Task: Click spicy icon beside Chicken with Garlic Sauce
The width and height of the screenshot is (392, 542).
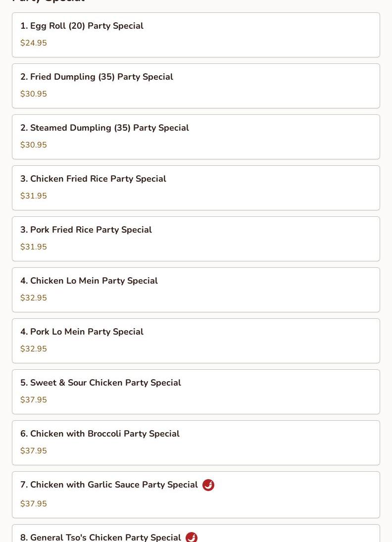Action: [208, 485]
